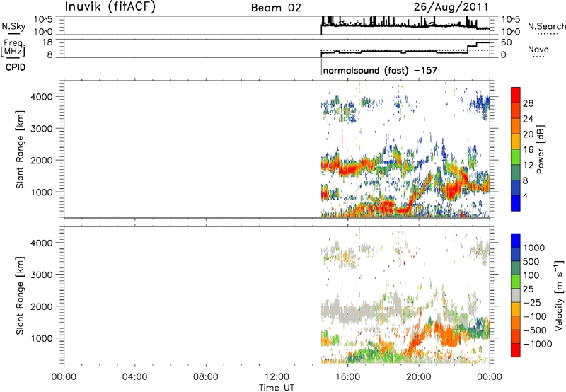
Task: Click the '16' tick on Power colorbar
Action: tap(528, 150)
